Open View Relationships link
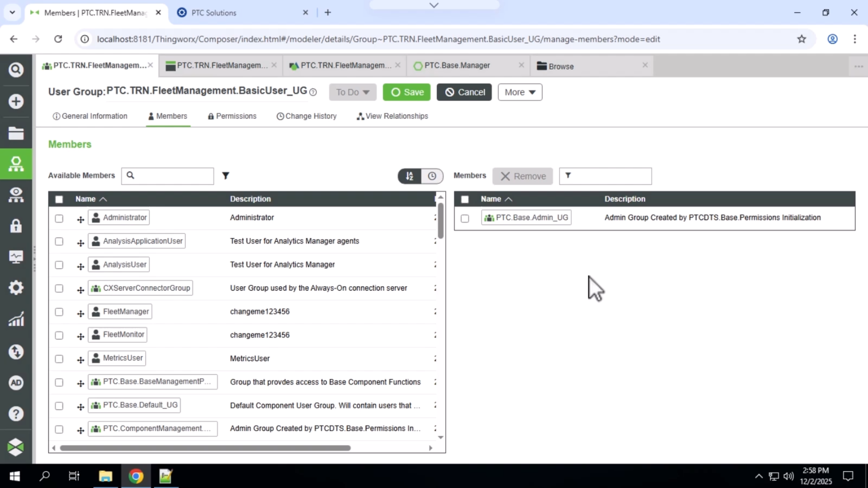Screen dimensions: 868x488 click(392, 116)
